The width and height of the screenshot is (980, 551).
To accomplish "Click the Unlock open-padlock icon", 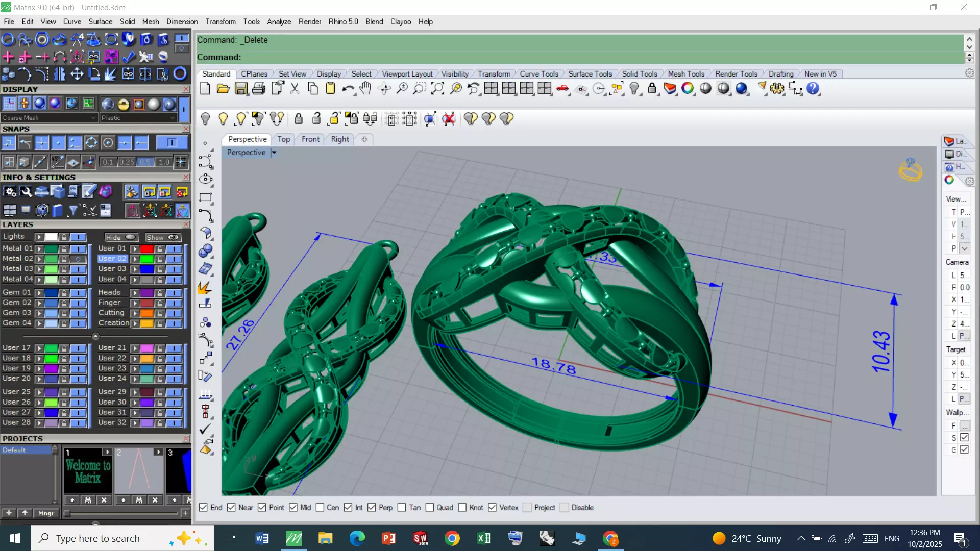I will pyautogui.click(x=316, y=119).
